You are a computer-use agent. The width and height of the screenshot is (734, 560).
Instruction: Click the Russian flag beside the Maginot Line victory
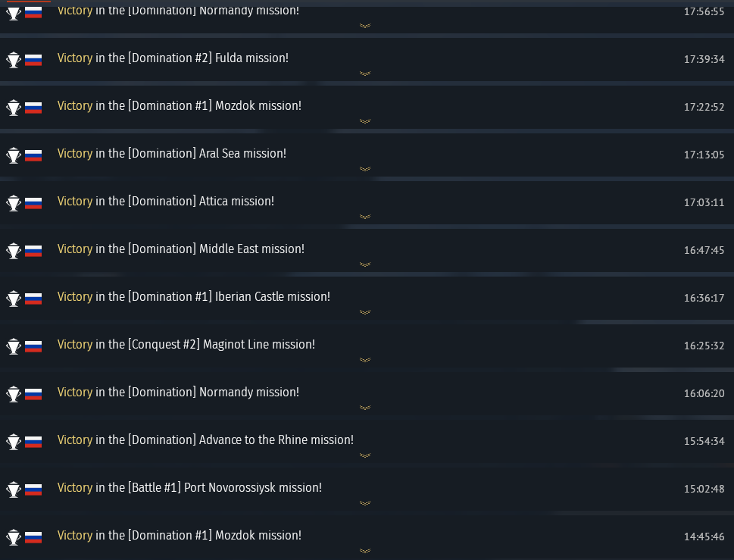point(33,346)
